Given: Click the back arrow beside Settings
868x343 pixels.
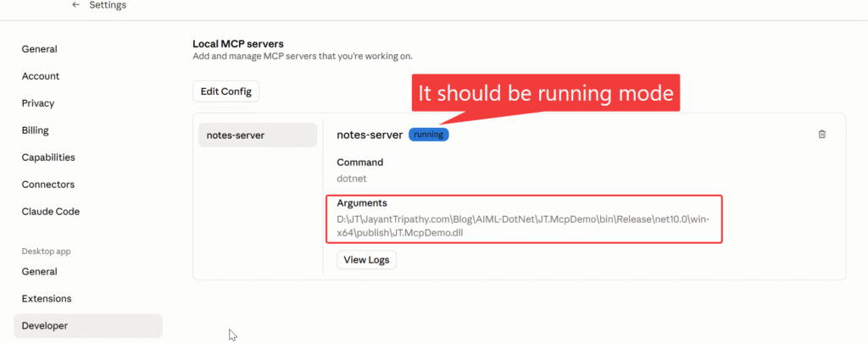Looking at the screenshot, I should [75, 5].
